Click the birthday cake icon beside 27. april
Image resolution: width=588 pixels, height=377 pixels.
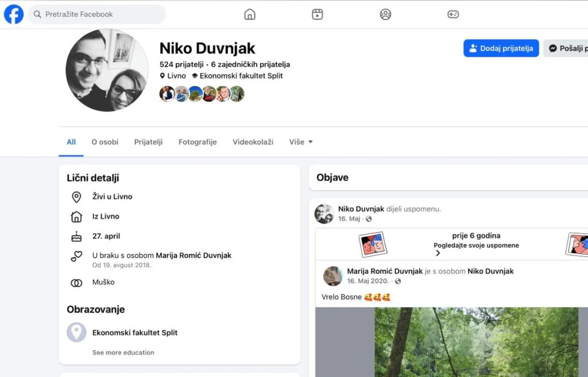pos(76,237)
